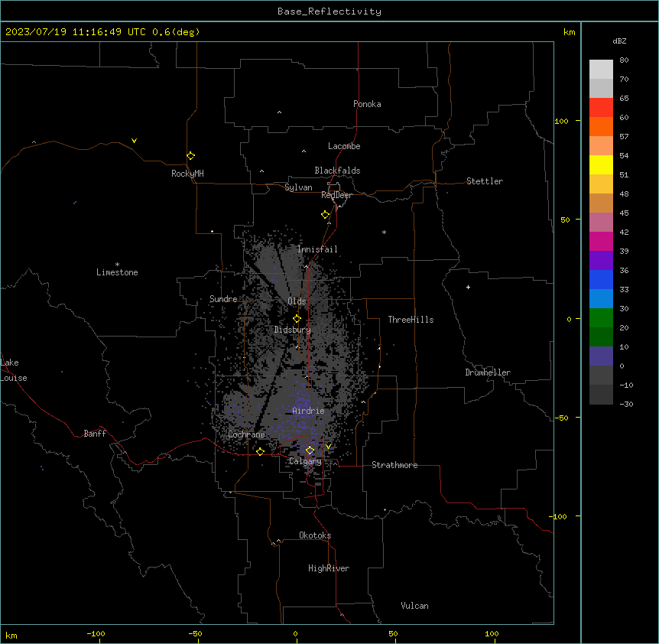Click the Vulcan city label
The height and width of the screenshot is (644, 659).
pyautogui.click(x=415, y=606)
